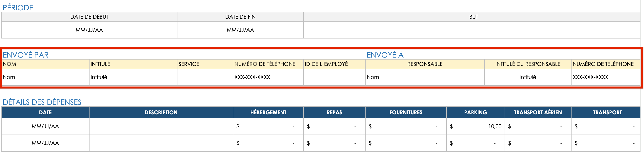Click TRANSPORT AÉRIEN amount in first expense row

(x=538, y=126)
